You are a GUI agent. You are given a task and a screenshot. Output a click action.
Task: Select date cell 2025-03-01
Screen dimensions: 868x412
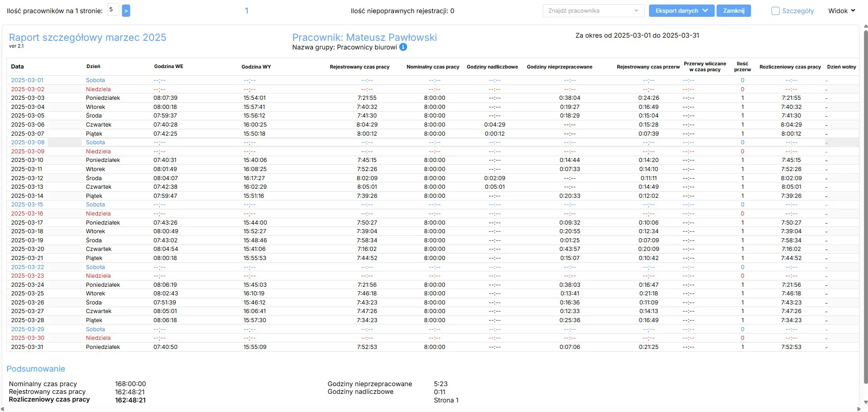[x=27, y=80]
